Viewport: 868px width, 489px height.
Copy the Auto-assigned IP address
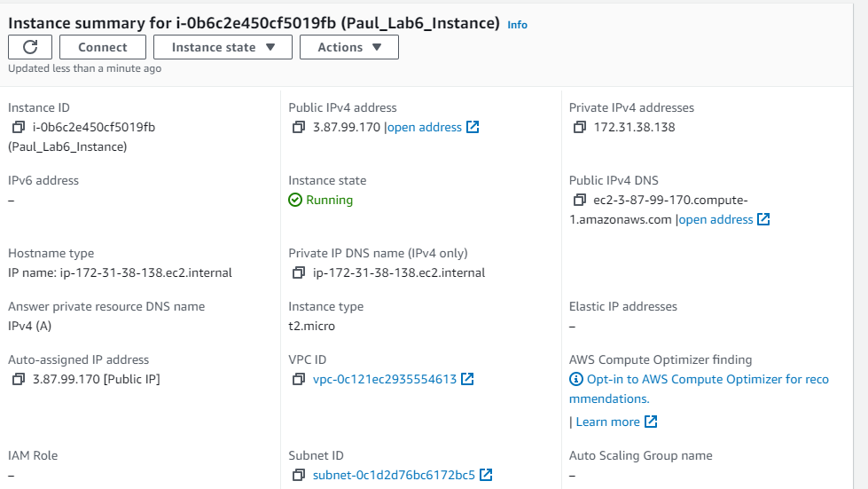(19, 379)
